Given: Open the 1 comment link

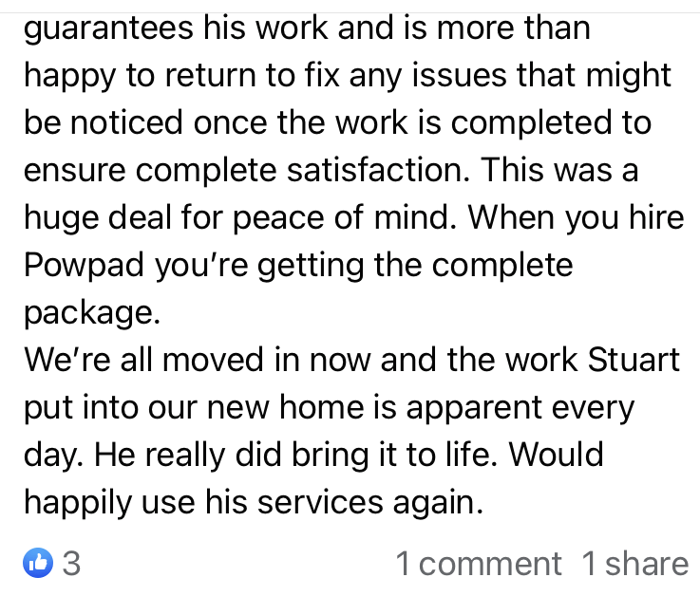Looking at the screenshot, I should pos(479,564).
